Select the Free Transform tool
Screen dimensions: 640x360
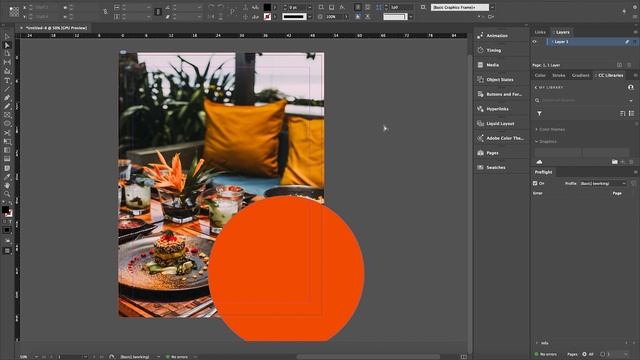[7, 142]
